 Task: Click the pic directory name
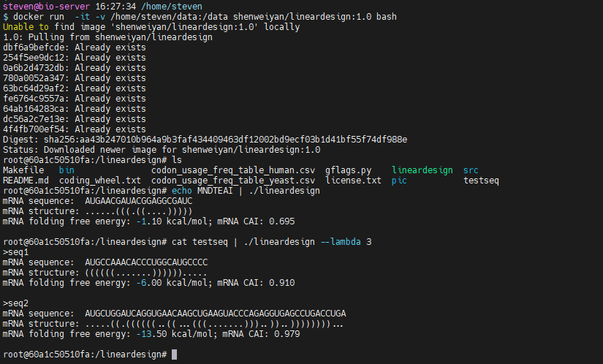click(399, 180)
